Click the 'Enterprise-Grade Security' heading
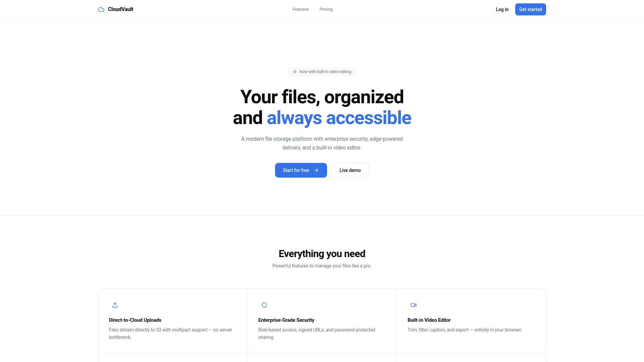Viewport: 644px width, 362px height. 286,320
